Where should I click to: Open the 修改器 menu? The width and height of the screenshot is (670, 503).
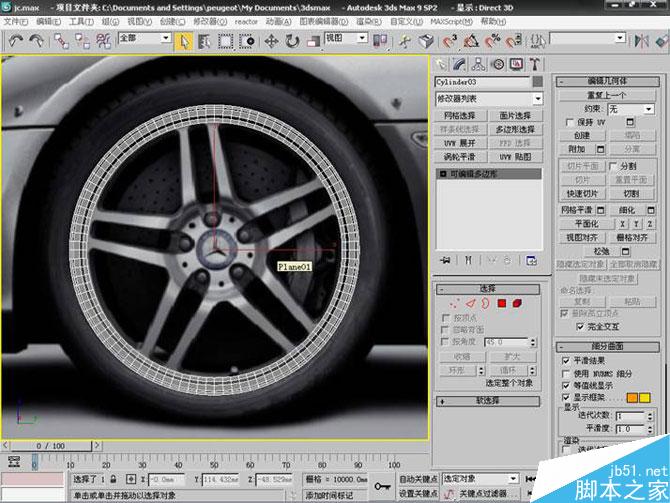(204, 20)
